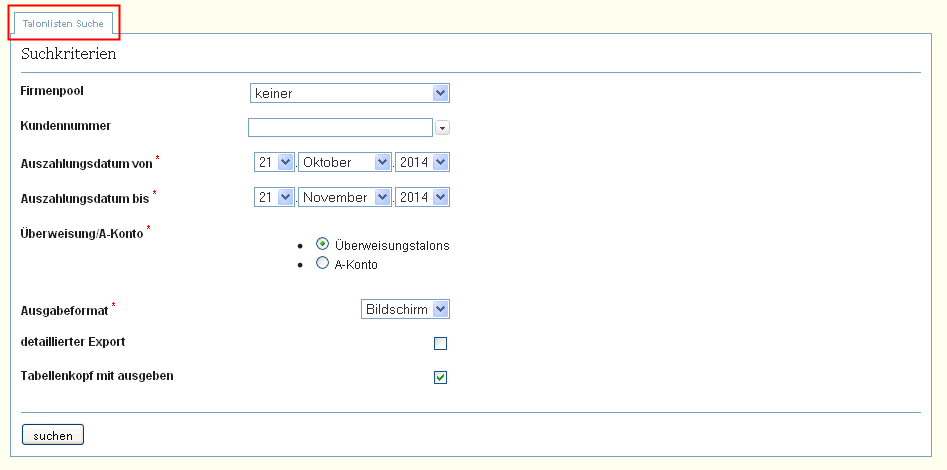Click the A-Konto option text
Viewport: 947px width, 470px height.
click(x=356, y=265)
